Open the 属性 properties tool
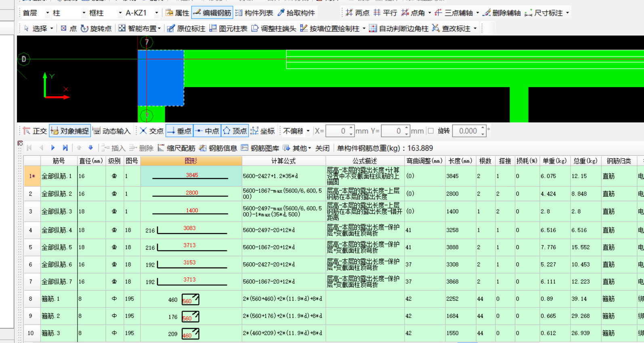This screenshot has height=343, width=644. [x=177, y=13]
